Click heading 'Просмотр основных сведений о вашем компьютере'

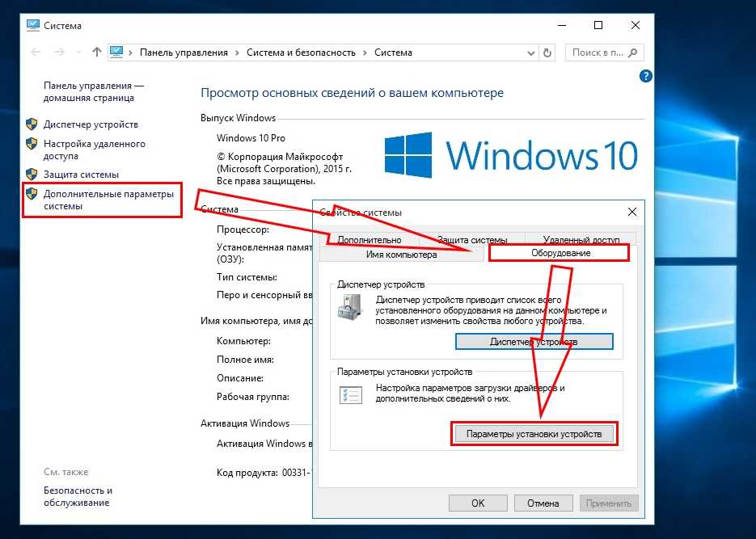(352, 93)
